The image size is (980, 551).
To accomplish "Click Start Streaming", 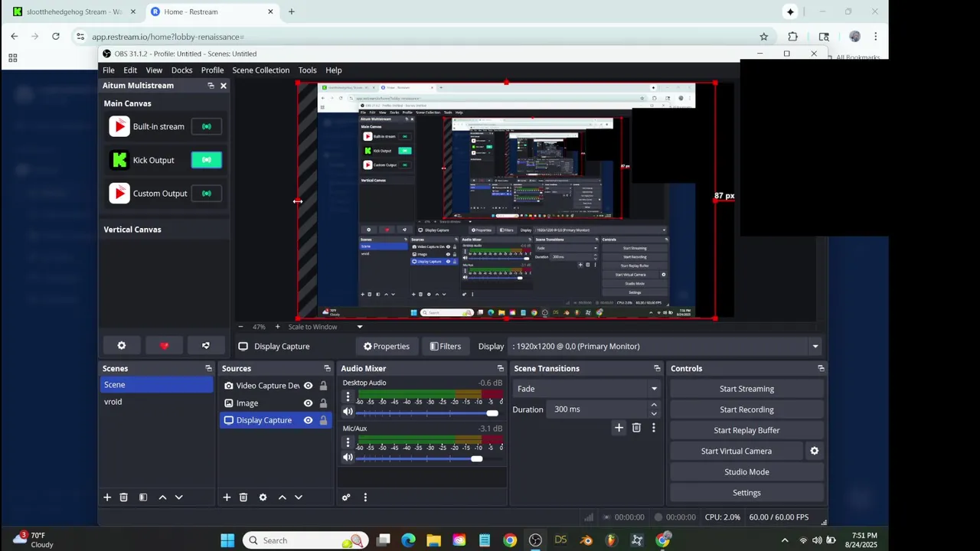I will tap(746, 389).
